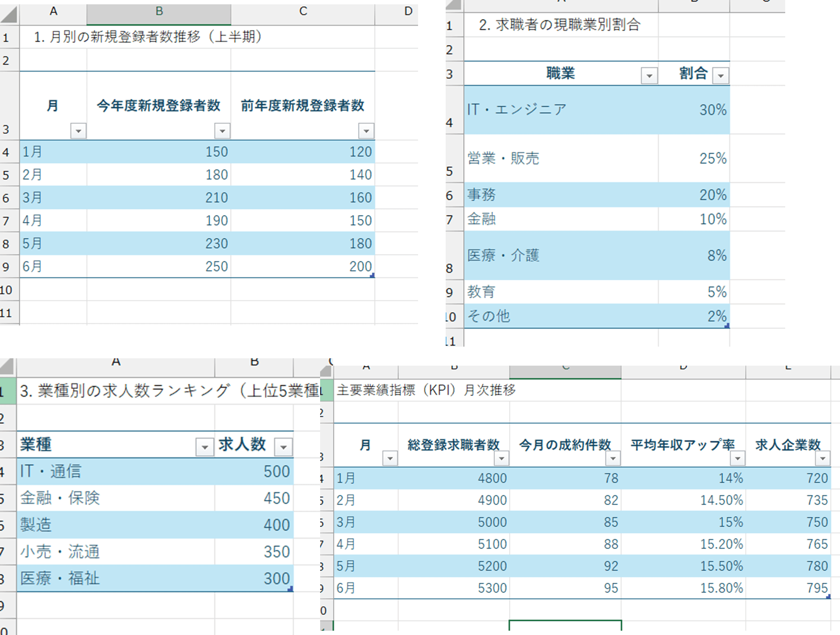Screen dimensions: 840x635
Task: Click the cell with value 15.80%
Action: tap(684, 588)
